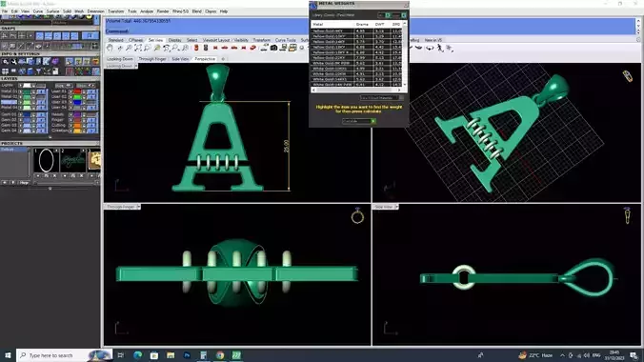Open the Through Finger viewport title dropdown arrow
Viewport: 644px width, 362px height.
tap(138, 207)
